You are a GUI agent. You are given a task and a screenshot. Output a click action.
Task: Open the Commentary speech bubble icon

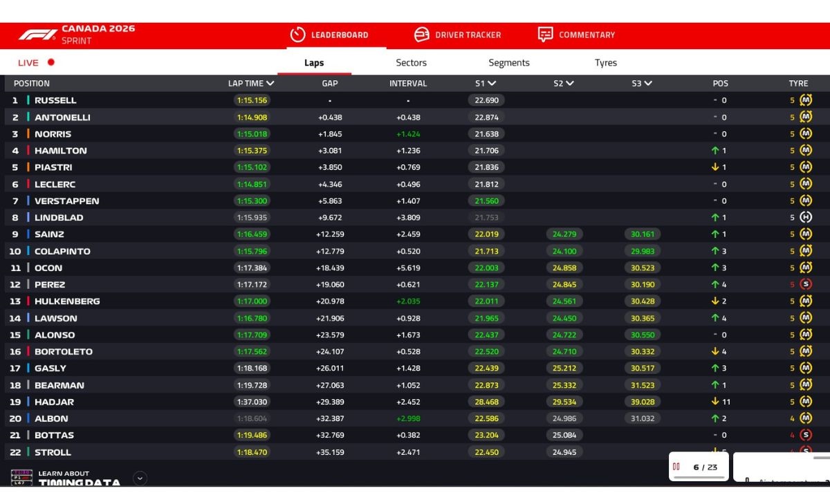(x=545, y=35)
